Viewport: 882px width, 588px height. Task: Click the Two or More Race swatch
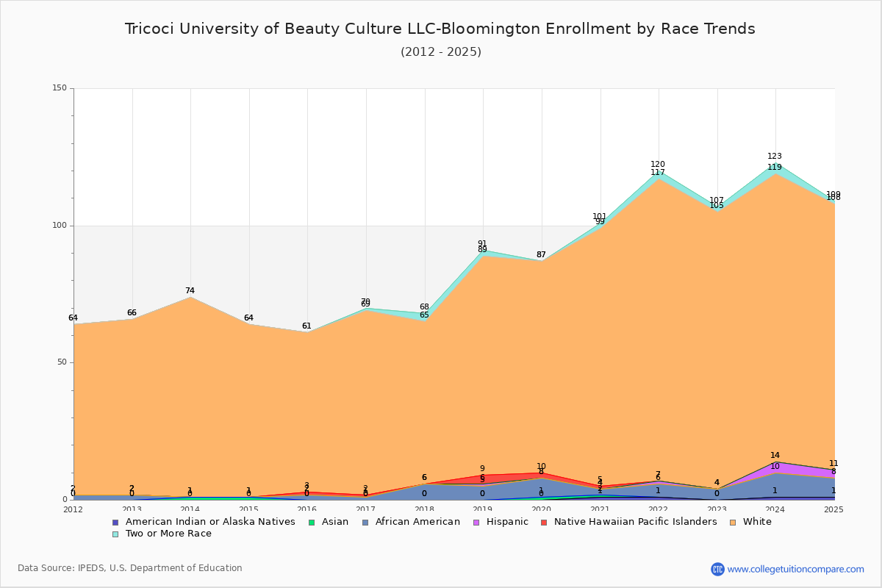pos(115,534)
